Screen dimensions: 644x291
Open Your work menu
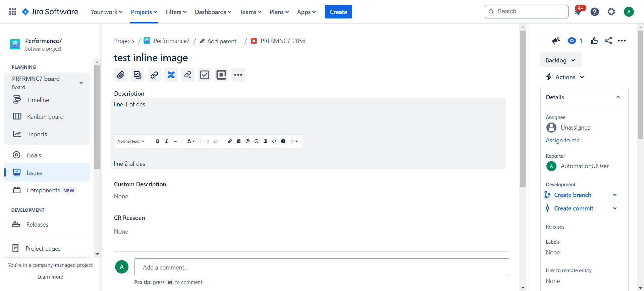(x=107, y=12)
